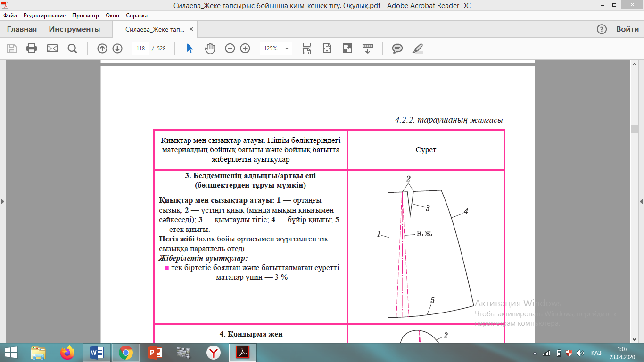Show hidden tray icons arrow

point(535,353)
